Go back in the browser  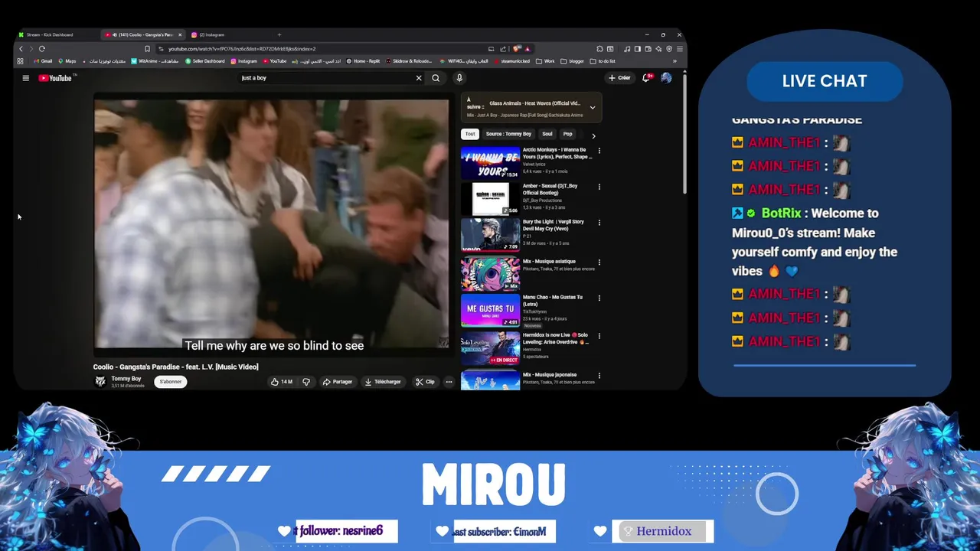coord(21,49)
